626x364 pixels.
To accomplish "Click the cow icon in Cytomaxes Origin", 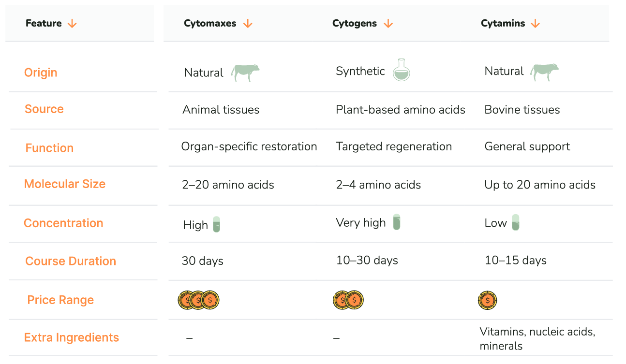I will click(x=245, y=73).
